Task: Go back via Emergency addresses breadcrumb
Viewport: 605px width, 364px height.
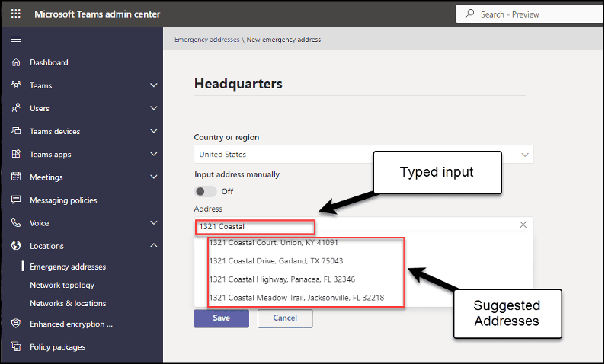Action: click(x=206, y=40)
